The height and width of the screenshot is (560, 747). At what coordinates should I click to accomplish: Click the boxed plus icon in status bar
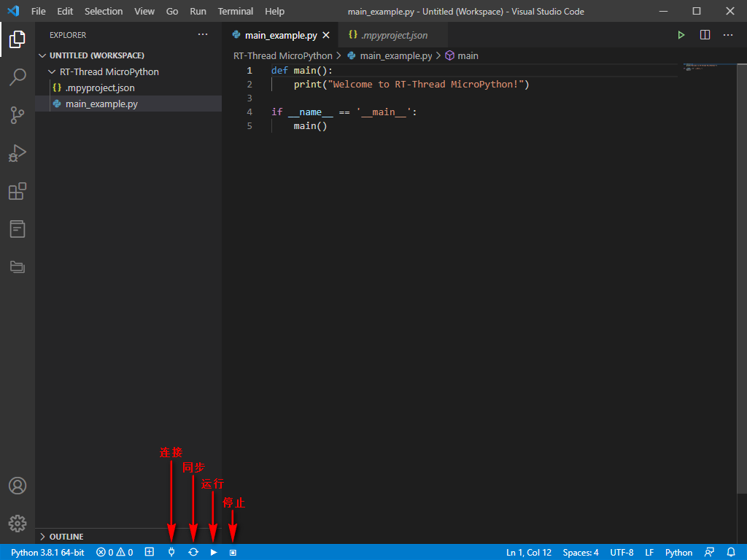click(x=149, y=553)
